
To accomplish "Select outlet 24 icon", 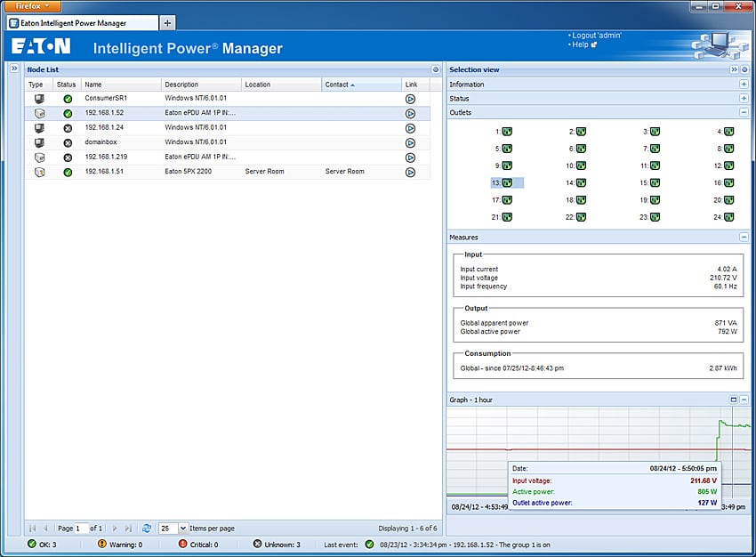I will (x=729, y=217).
